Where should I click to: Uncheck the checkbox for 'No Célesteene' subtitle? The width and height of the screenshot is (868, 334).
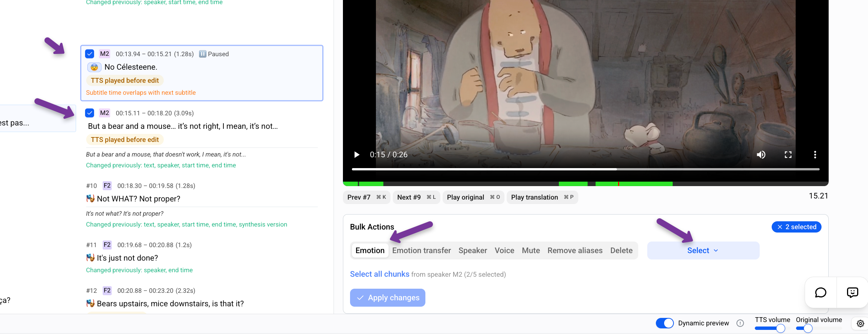(x=90, y=54)
